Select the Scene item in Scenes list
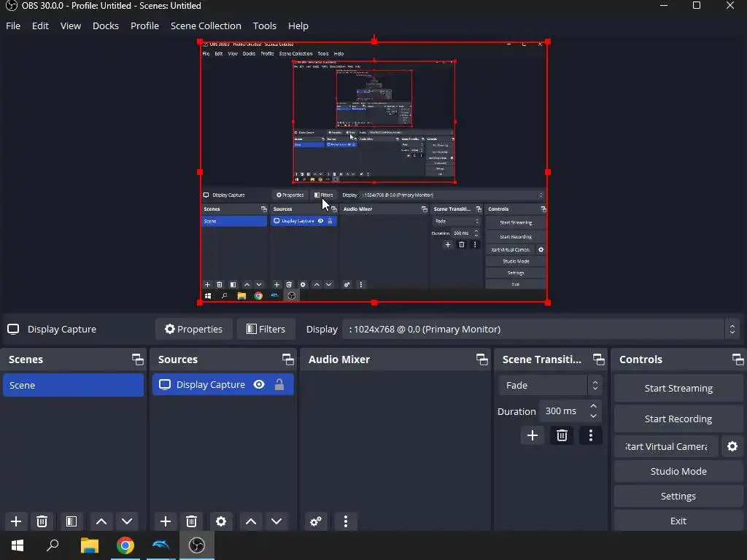Screen dimensions: 747x560 tap(74, 385)
